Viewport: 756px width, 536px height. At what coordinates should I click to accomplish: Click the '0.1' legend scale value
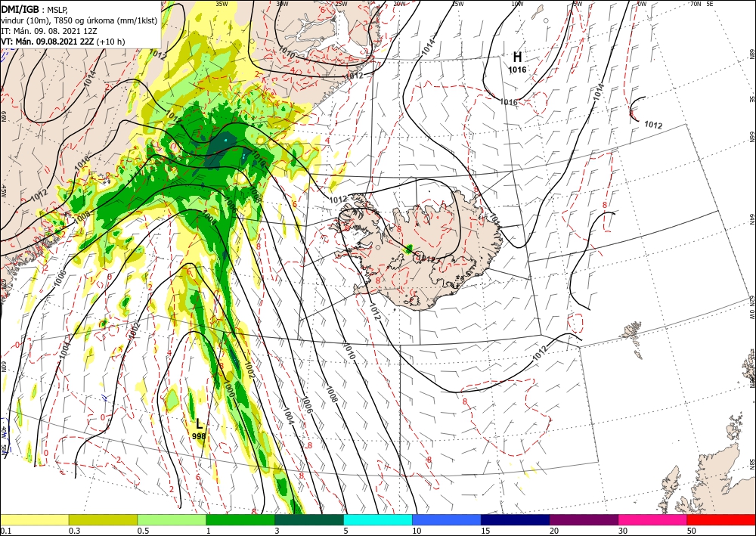pos(5,531)
